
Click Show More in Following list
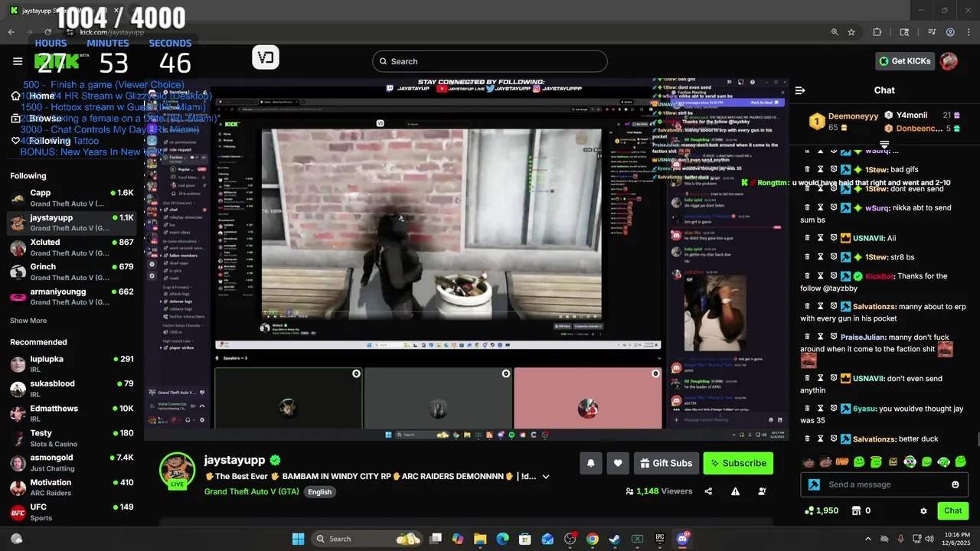28,321
